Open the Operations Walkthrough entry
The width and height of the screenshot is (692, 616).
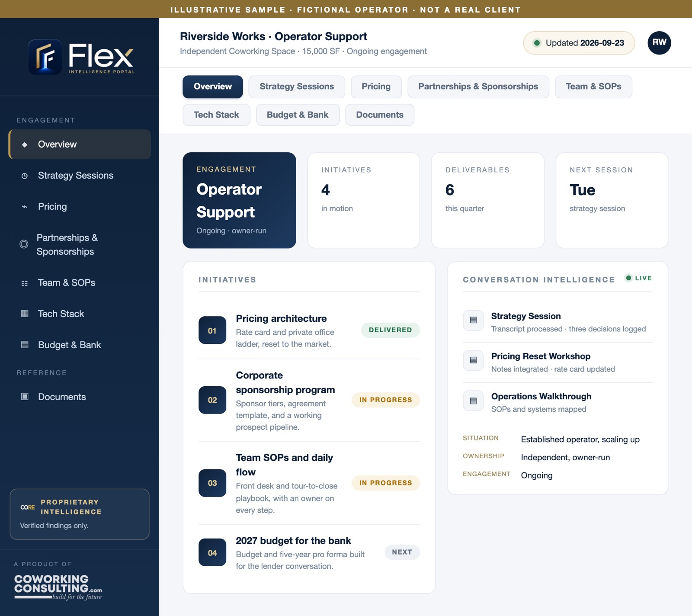[557, 402]
